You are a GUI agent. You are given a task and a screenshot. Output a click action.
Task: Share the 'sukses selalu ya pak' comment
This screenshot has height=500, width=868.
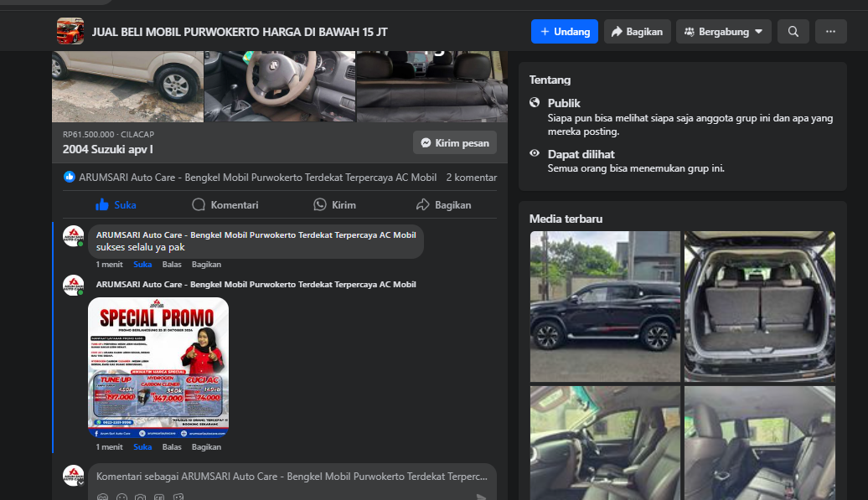click(x=206, y=265)
